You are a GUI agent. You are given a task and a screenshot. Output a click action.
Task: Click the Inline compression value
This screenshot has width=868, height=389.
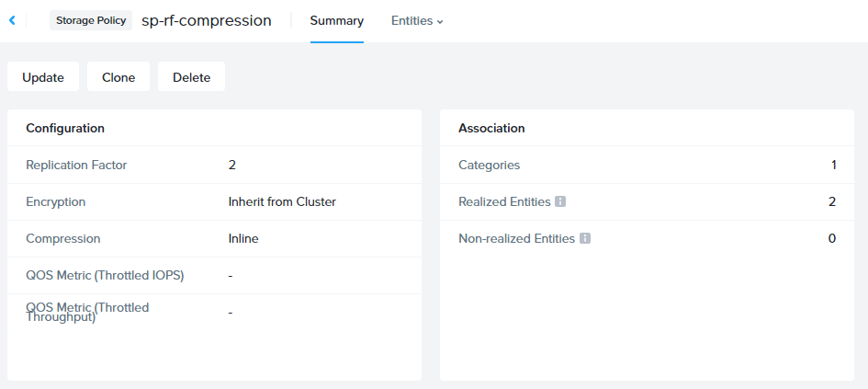(x=243, y=238)
